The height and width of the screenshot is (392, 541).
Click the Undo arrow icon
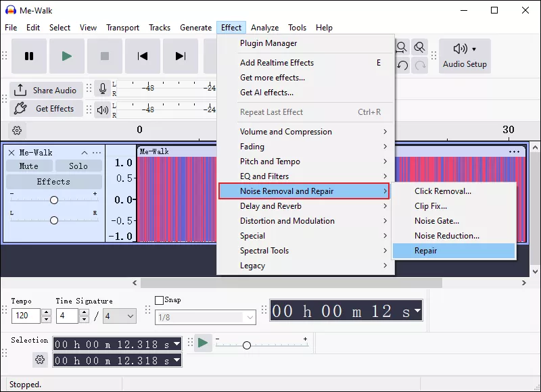[x=402, y=65]
